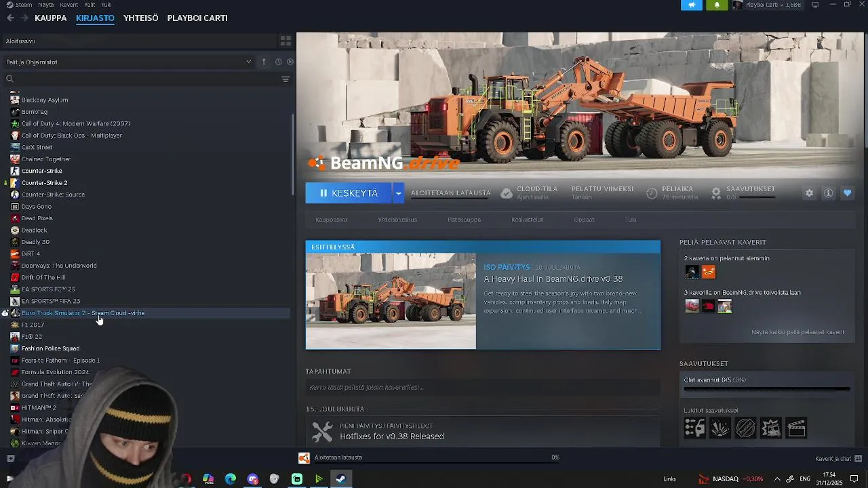Click Näytä kaikki peliä pelaavat kaverit
The image size is (868, 488).
click(x=798, y=332)
